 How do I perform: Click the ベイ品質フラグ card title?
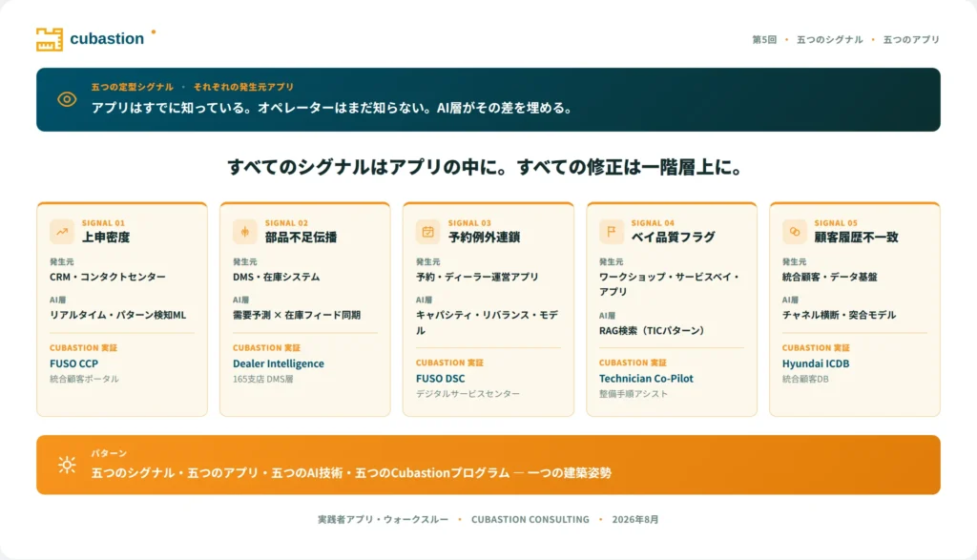(x=673, y=237)
